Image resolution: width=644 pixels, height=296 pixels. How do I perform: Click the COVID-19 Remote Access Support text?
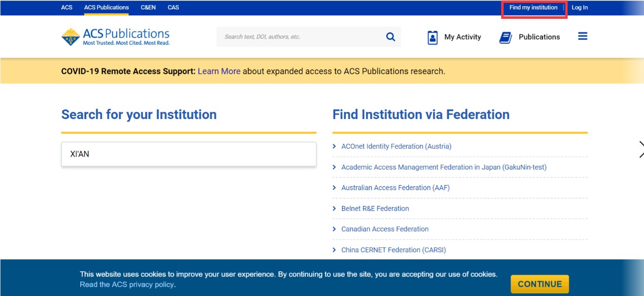point(128,71)
